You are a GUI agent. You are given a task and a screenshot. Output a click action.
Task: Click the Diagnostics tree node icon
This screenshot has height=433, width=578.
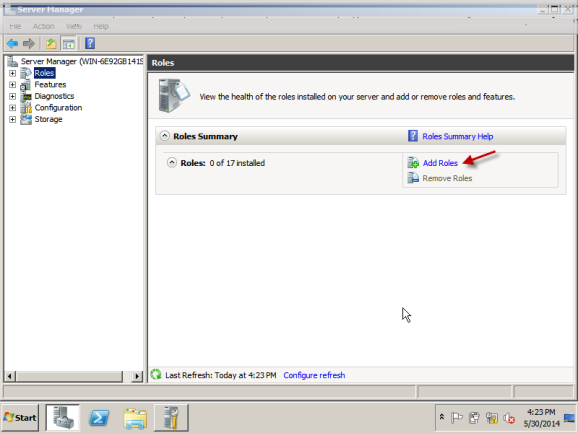coord(27,96)
